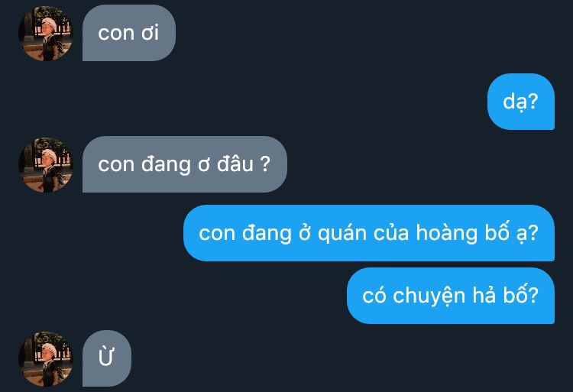Open avatar beside "con đang ơ đâu ?"
573x392 pixels.
point(46,165)
